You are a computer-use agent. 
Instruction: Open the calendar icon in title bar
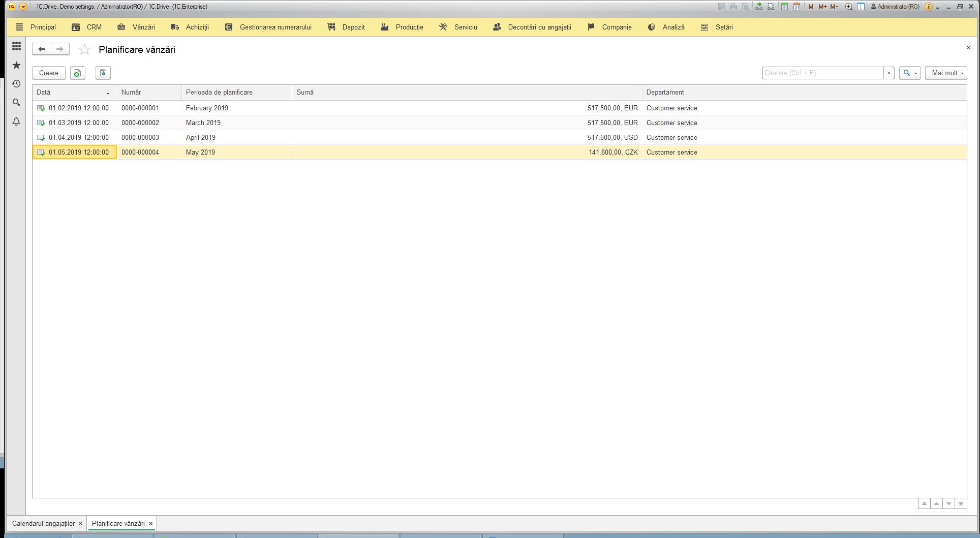pyautogui.click(x=797, y=7)
